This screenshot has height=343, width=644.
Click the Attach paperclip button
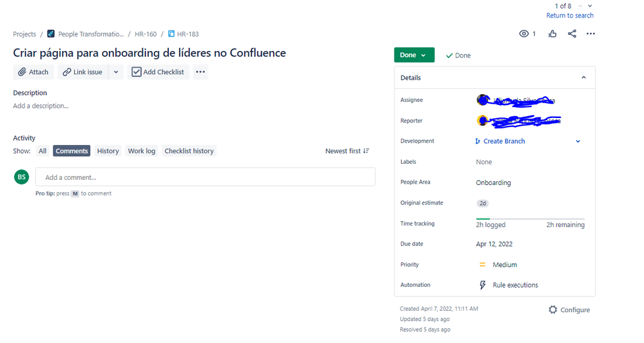coord(34,72)
